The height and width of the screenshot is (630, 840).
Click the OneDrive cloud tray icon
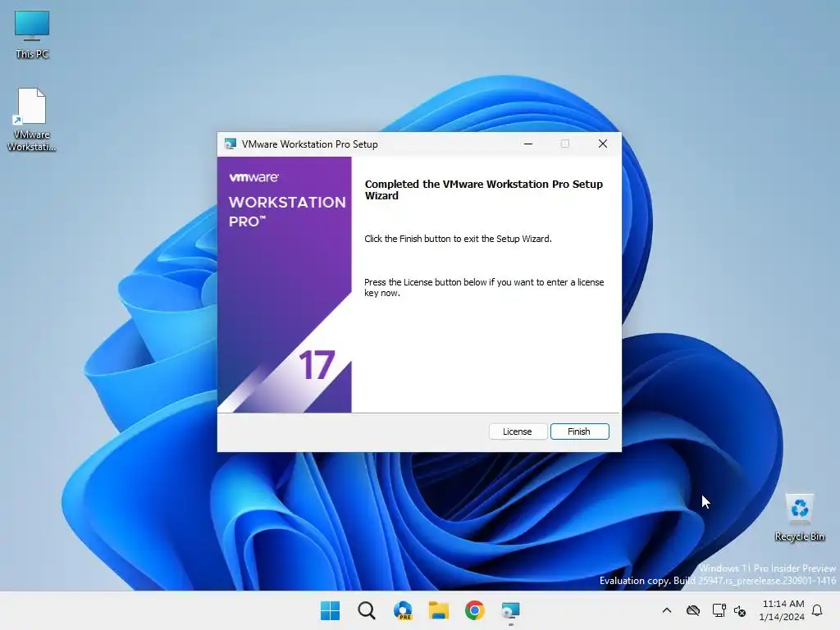pyautogui.click(x=693, y=610)
